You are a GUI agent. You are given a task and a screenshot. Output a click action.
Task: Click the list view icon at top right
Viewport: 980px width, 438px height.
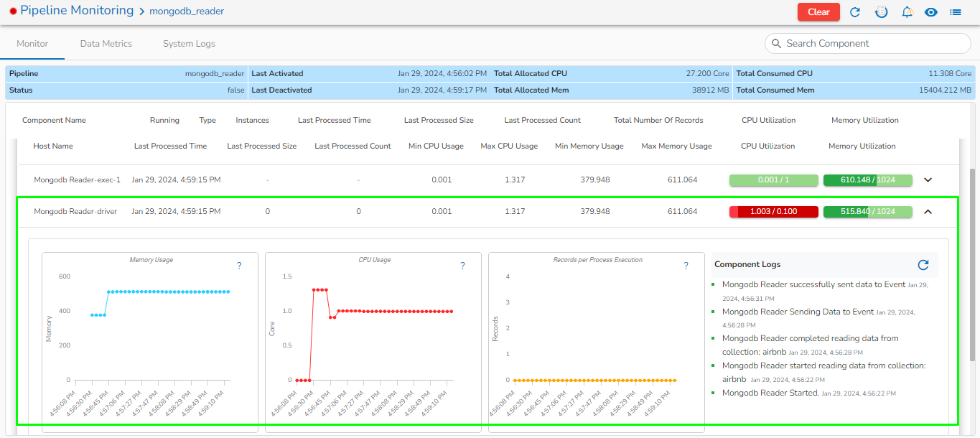point(956,12)
